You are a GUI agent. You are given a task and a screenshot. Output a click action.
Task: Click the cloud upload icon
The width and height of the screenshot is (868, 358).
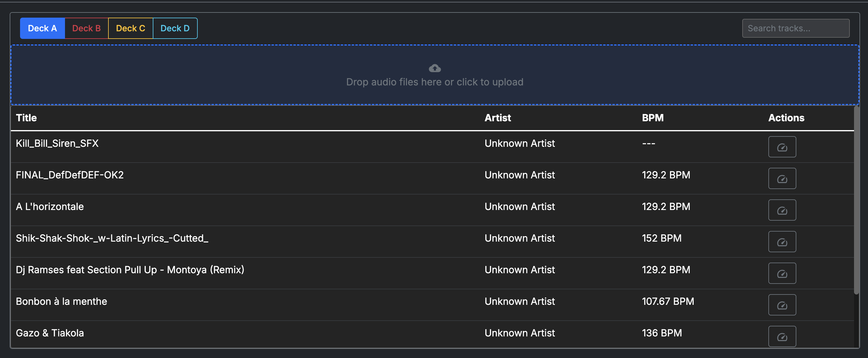coord(435,68)
